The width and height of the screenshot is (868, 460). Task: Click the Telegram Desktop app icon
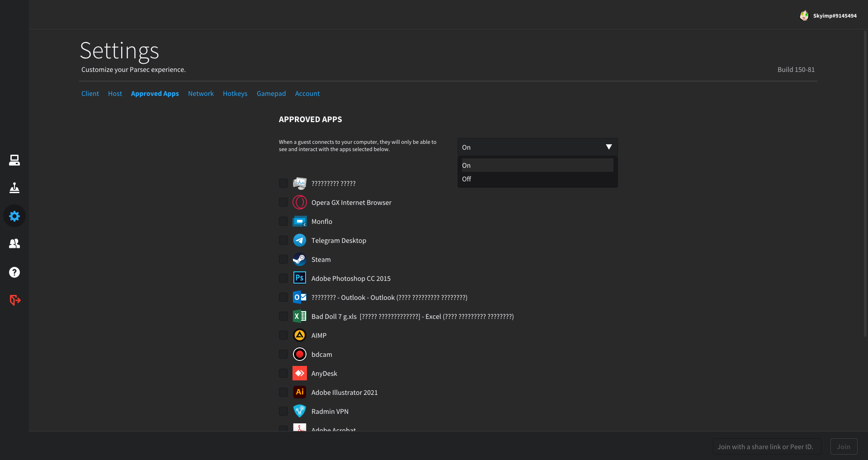tap(300, 240)
